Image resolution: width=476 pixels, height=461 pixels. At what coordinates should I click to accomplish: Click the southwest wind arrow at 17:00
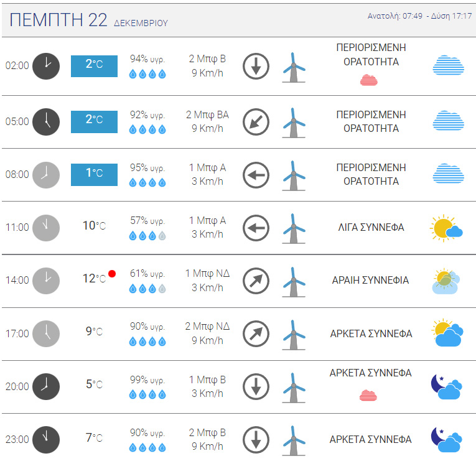coord(256,333)
